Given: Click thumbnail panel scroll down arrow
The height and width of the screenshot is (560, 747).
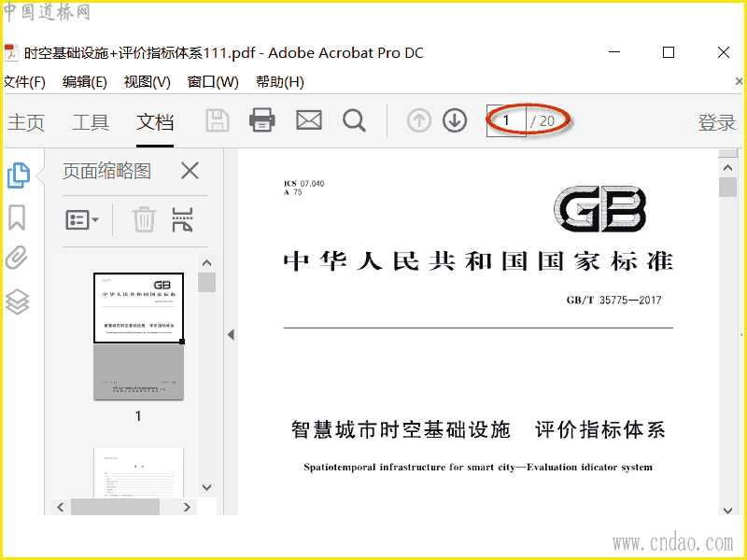Looking at the screenshot, I should coord(206,487).
